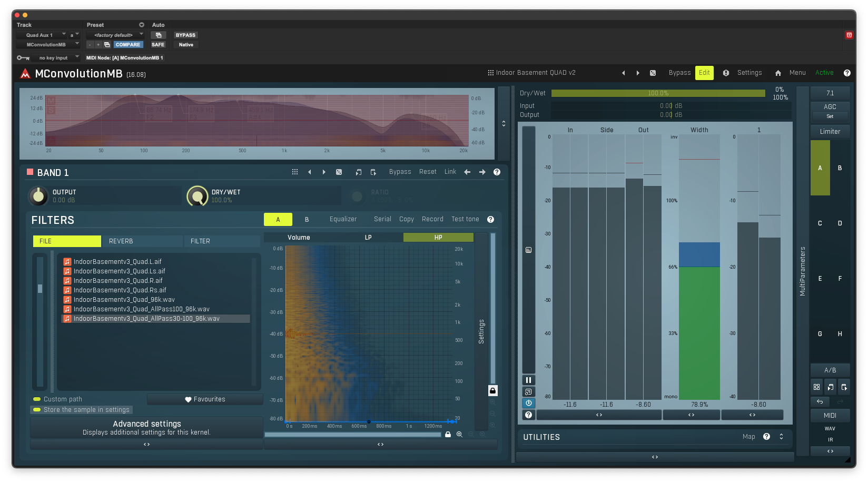
Task: Click the undo arrow in right sidebar
Action: coord(820,401)
